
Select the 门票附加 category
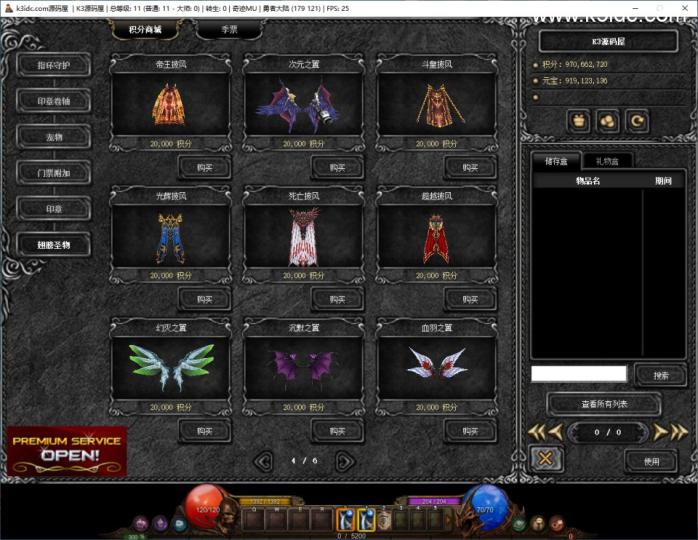[54, 173]
